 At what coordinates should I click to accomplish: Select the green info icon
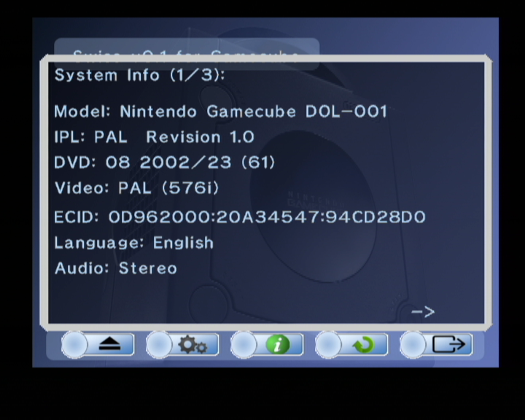point(278,344)
